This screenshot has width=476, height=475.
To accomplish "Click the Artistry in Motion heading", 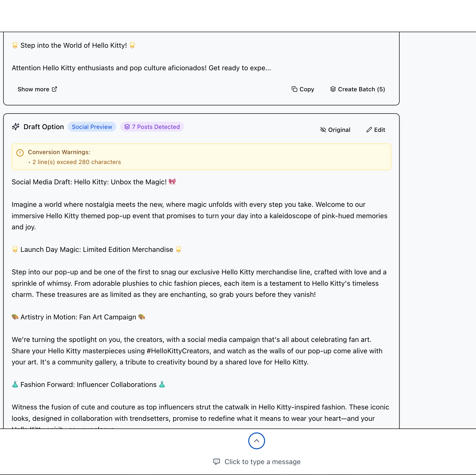I will (78, 317).
